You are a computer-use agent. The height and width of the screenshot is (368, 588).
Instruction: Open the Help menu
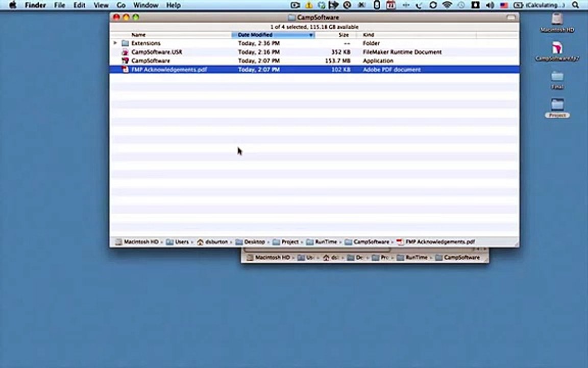pos(173,5)
